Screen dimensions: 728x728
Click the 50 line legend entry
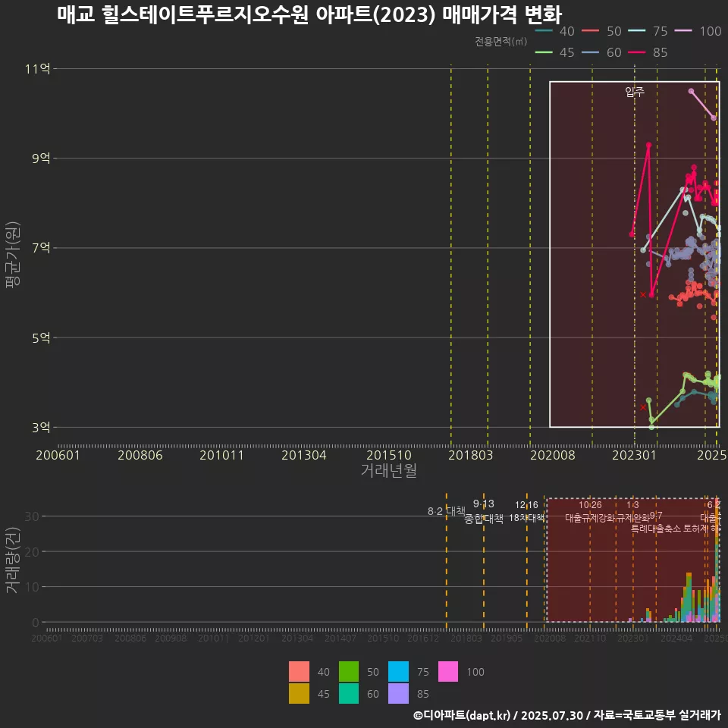[601, 31]
